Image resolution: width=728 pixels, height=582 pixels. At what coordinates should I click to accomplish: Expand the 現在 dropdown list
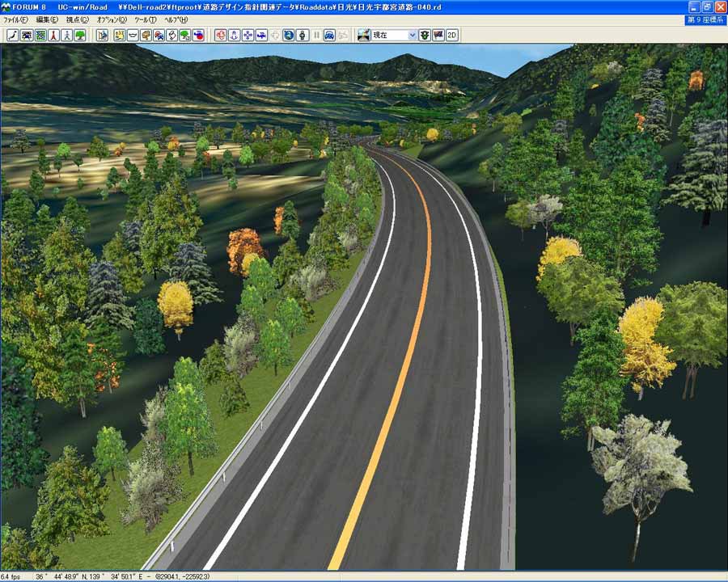pyautogui.click(x=412, y=36)
